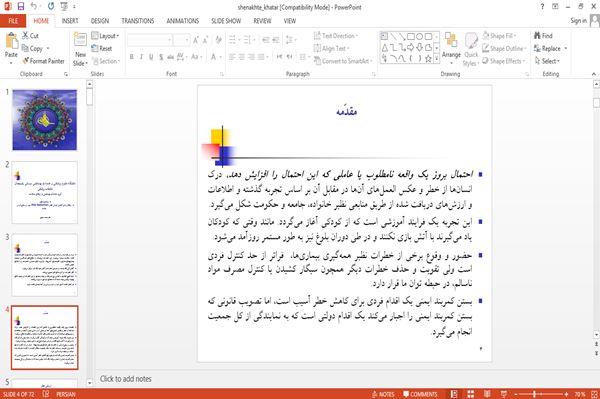This screenshot has width=600, height=399.
Task: Click the Find binoculars icon
Action: 538,36
